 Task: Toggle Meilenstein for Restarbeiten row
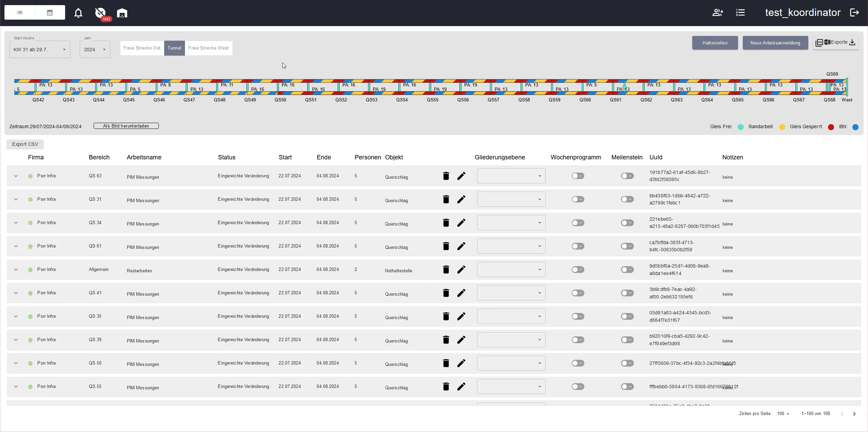[627, 270]
